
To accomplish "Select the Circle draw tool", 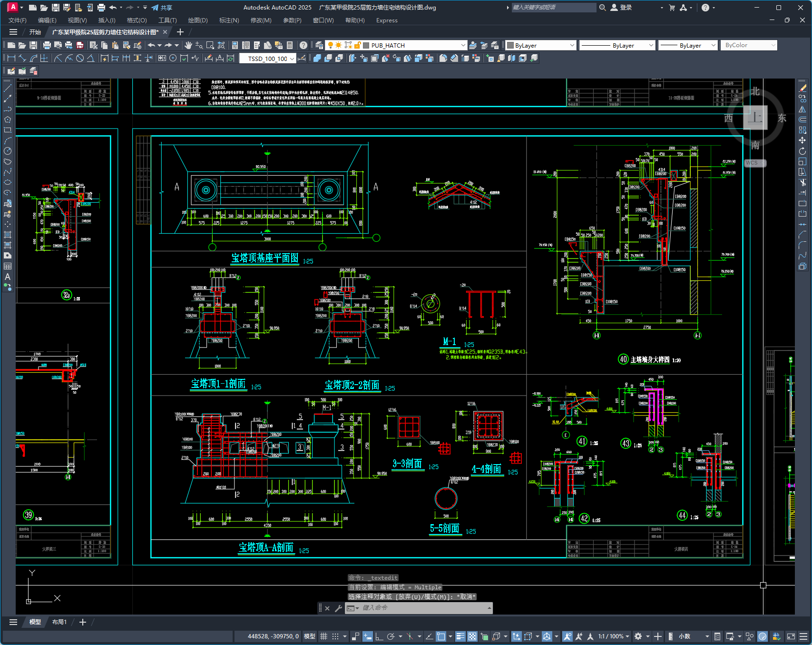I will coord(8,151).
